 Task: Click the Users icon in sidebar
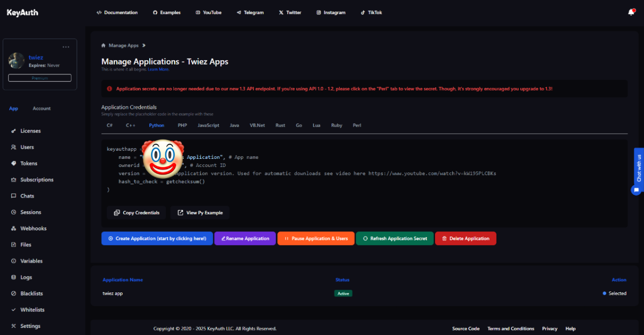(x=13, y=147)
